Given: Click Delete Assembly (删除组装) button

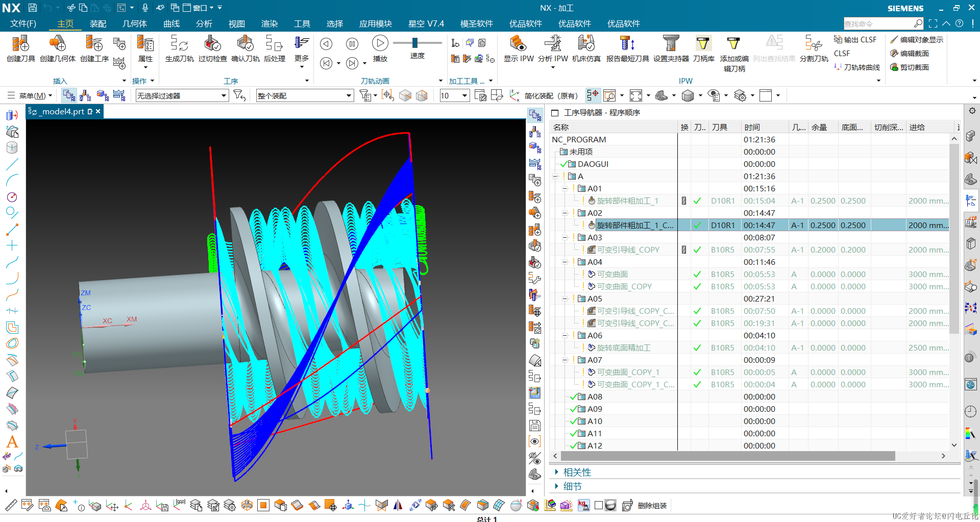Looking at the screenshot, I should click(x=645, y=505).
